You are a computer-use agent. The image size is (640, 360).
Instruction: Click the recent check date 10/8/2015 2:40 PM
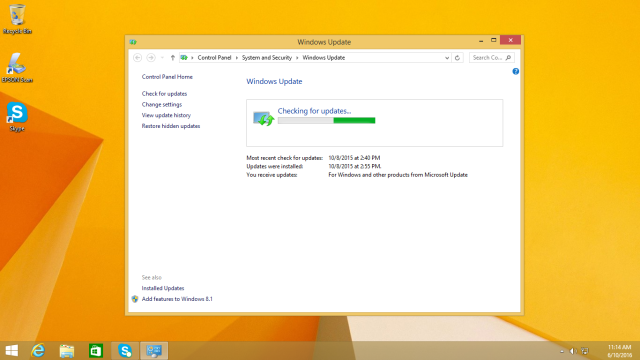pyautogui.click(x=354, y=158)
